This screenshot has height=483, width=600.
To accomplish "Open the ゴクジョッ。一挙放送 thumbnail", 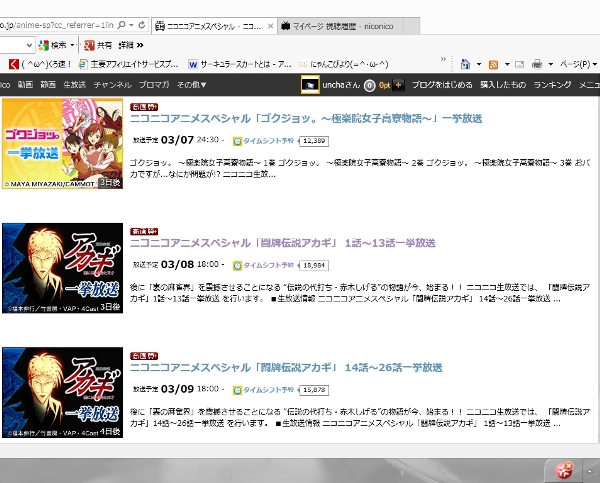I will (x=62, y=144).
